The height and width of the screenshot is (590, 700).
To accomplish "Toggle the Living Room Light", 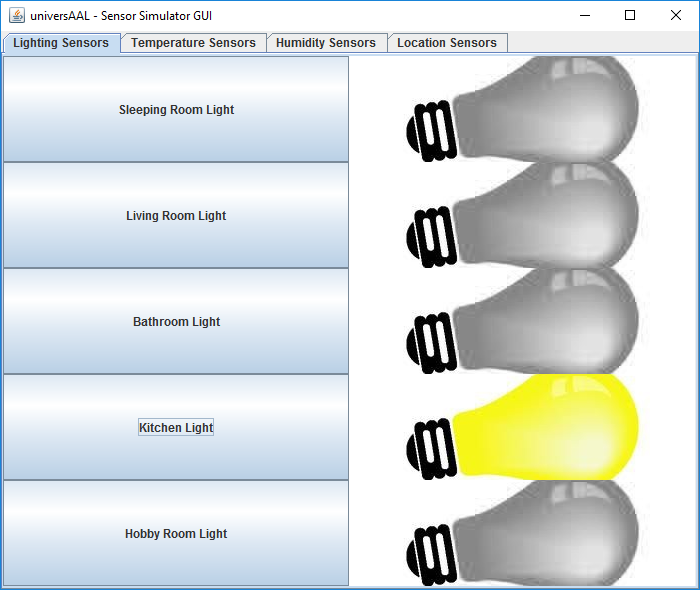I will 176,216.
